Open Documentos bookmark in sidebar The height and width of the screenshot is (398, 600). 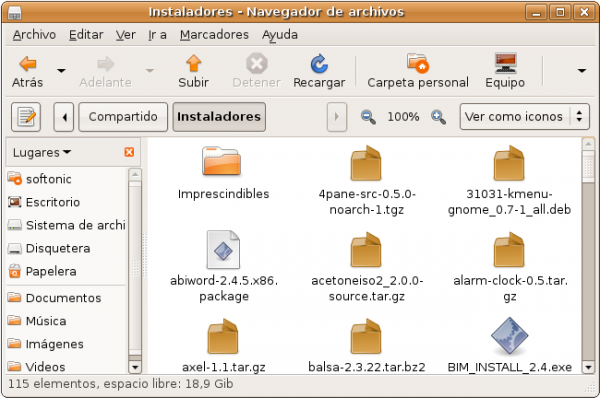pos(54,298)
